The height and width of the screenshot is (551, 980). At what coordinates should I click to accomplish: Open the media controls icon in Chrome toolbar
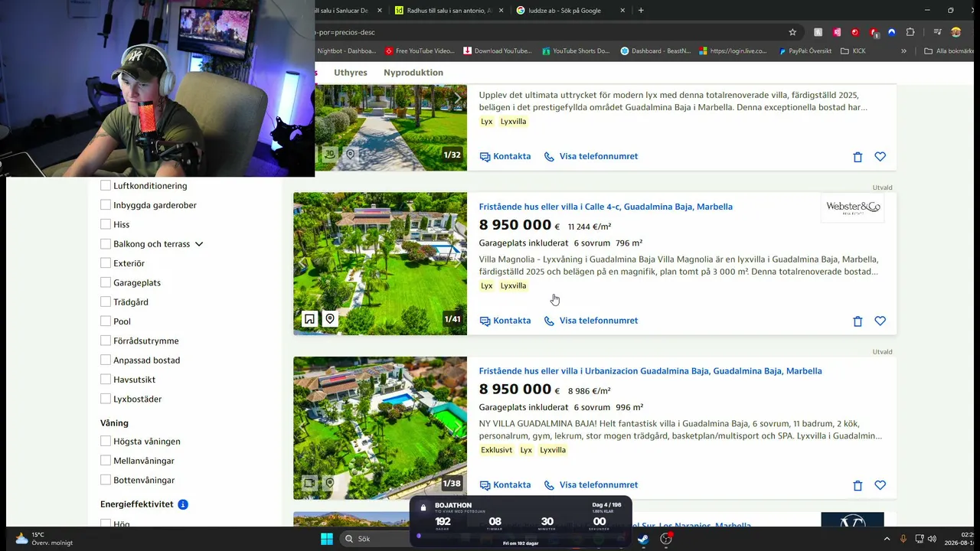pos(937,32)
